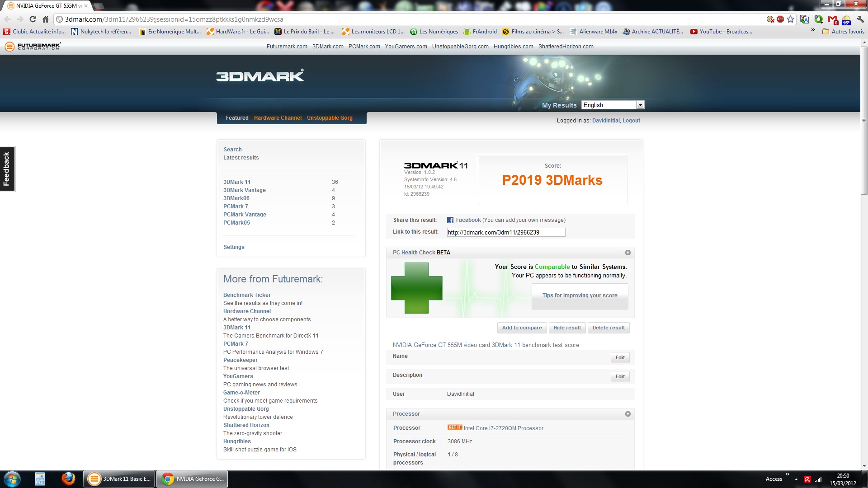Open ShatteredHorizon.com in the top navigation
868x488 pixels.
tap(566, 47)
